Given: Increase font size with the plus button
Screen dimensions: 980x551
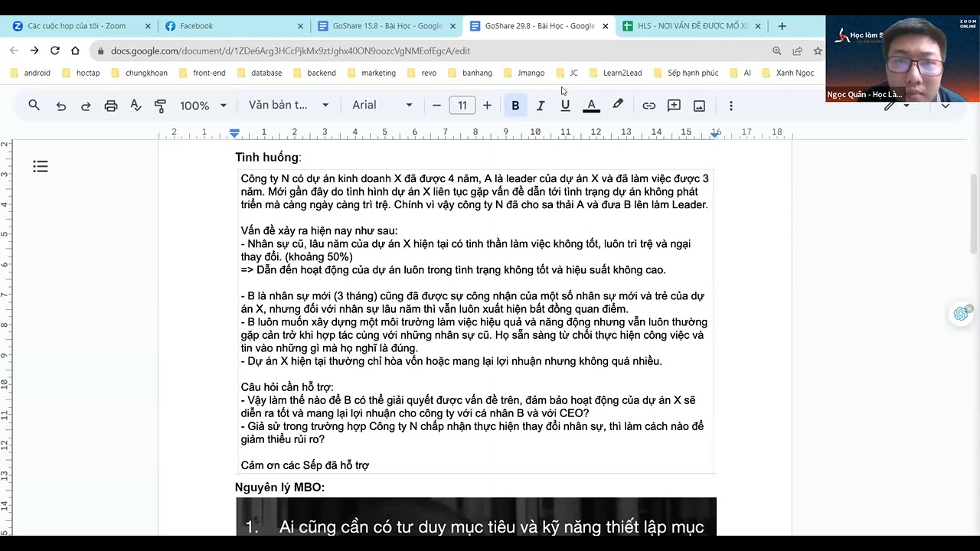Looking at the screenshot, I should coord(487,106).
